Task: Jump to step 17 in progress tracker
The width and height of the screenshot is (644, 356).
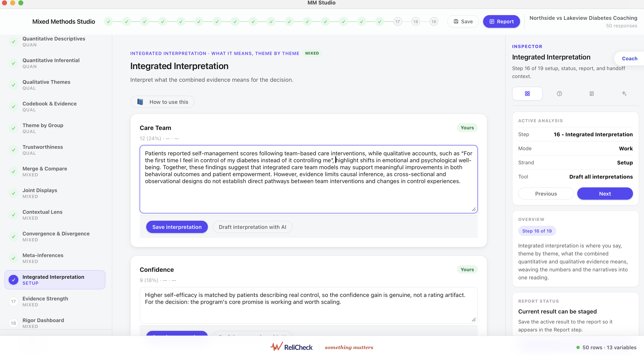Action: 398,22
